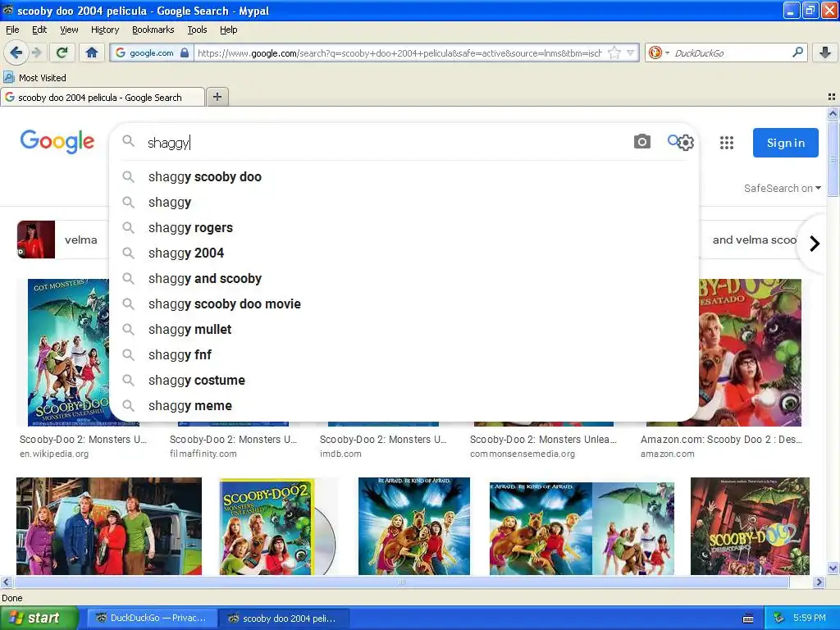Open Google settings gear icon
This screenshot has height=630, width=840.
coord(686,143)
